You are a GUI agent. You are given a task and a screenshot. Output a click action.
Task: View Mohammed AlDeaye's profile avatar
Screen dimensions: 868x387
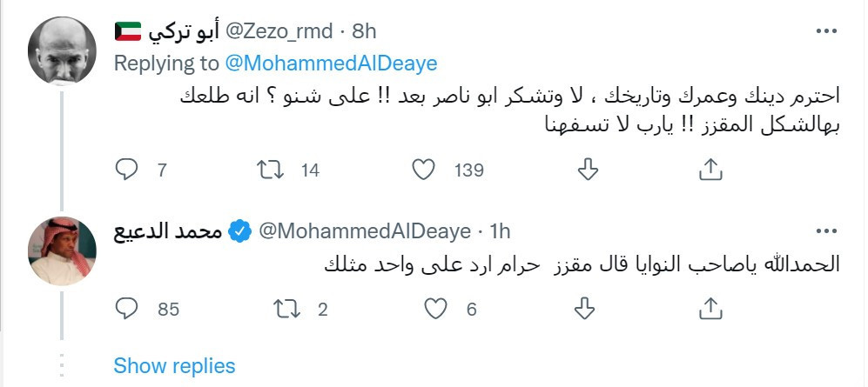coord(62,251)
